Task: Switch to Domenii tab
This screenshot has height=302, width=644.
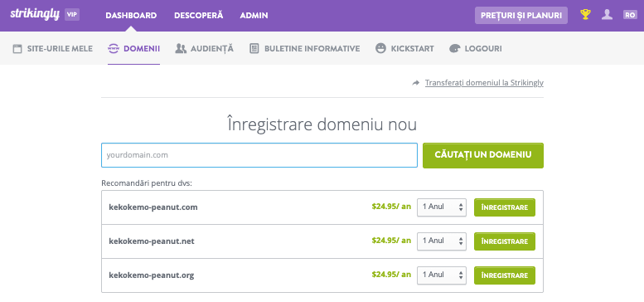Action: pyautogui.click(x=134, y=48)
